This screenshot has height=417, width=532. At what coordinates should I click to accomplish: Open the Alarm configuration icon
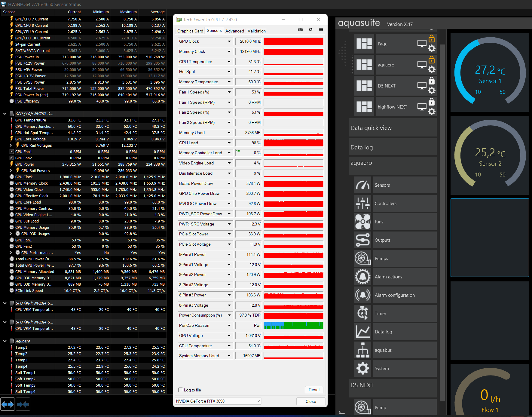click(x=363, y=295)
